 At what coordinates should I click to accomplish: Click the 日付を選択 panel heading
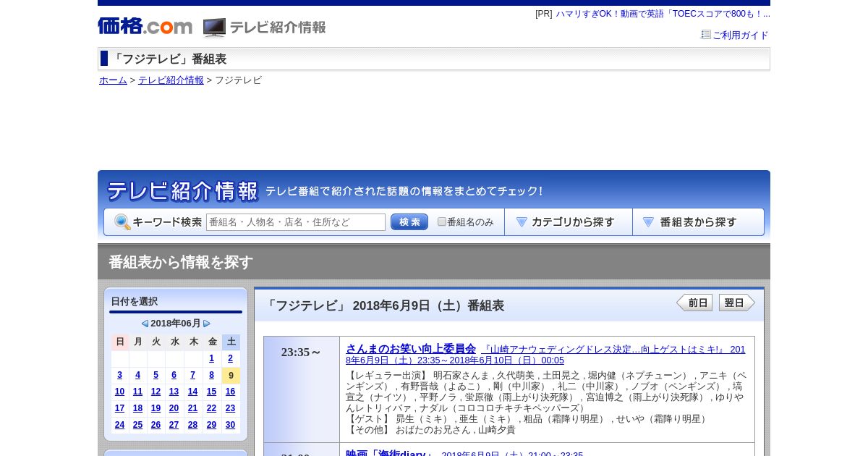click(134, 302)
